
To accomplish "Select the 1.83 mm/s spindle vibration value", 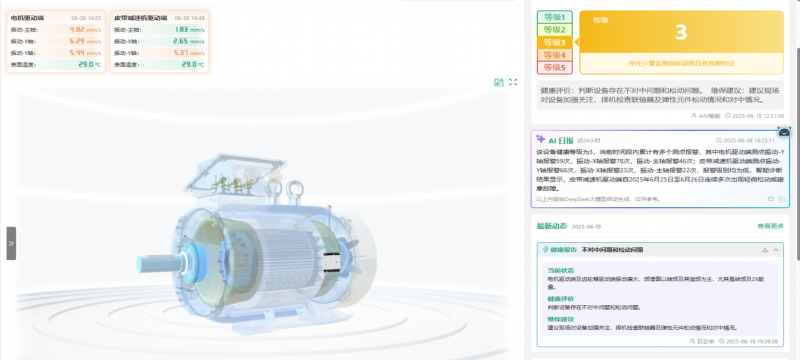I will 189,30.
